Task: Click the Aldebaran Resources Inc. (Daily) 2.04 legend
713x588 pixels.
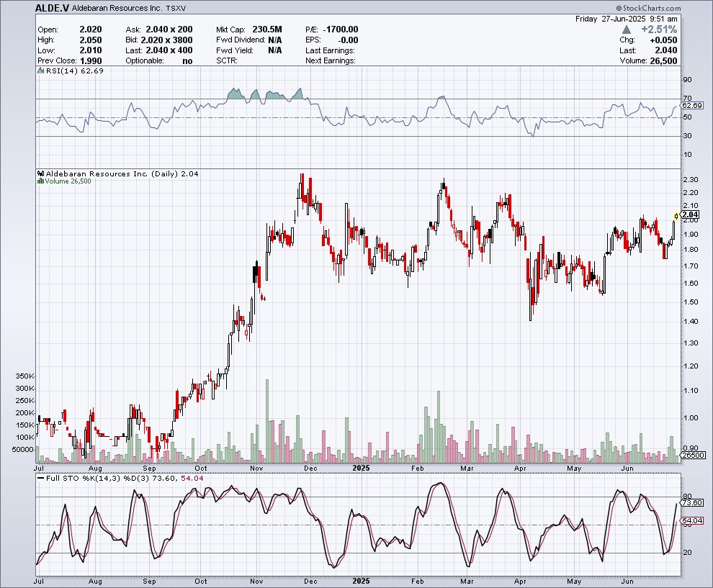Action: coord(122,173)
